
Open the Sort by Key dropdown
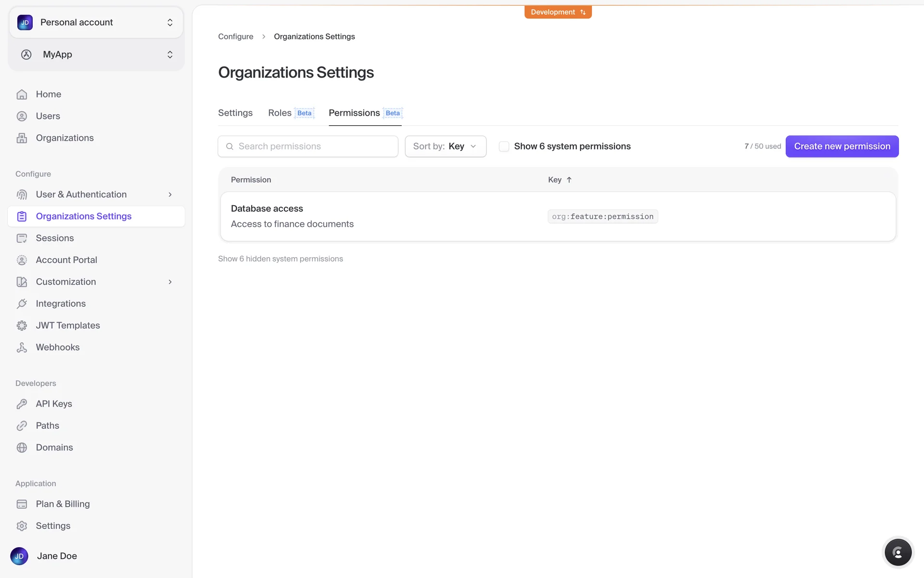[x=445, y=146]
